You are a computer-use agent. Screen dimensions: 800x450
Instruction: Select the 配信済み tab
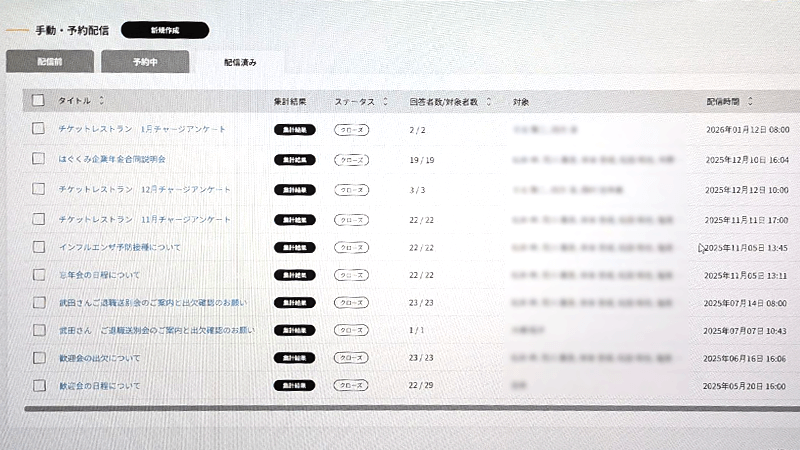click(240, 62)
